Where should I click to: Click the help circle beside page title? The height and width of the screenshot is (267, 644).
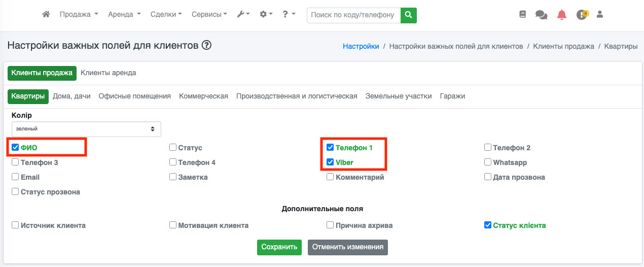click(x=206, y=45)
